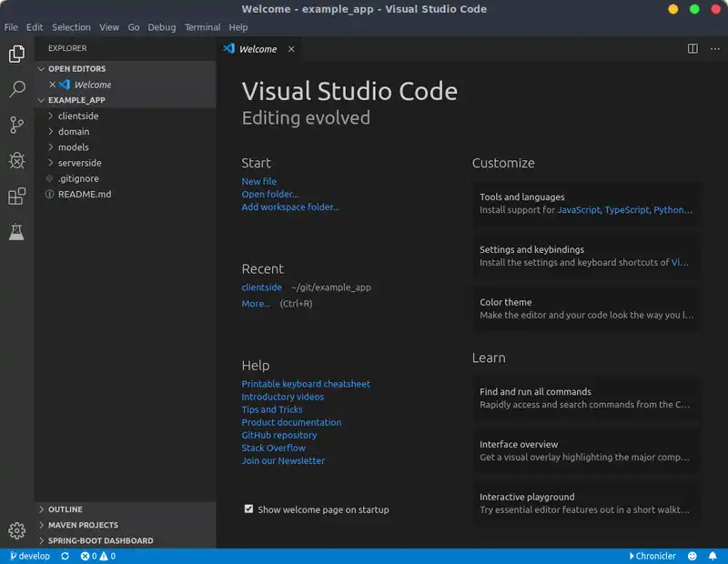728x564 pixels.
Task: Open the Debug view icon
Action: click(x=16, y=161)
